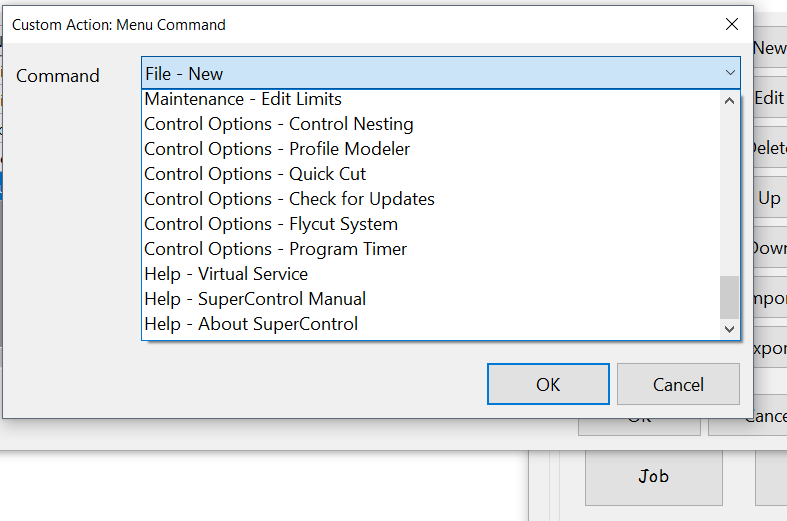The image size is (787, 521).
Task: Select Control Options - Check for Updates
Action: click(x=431, y=199)
